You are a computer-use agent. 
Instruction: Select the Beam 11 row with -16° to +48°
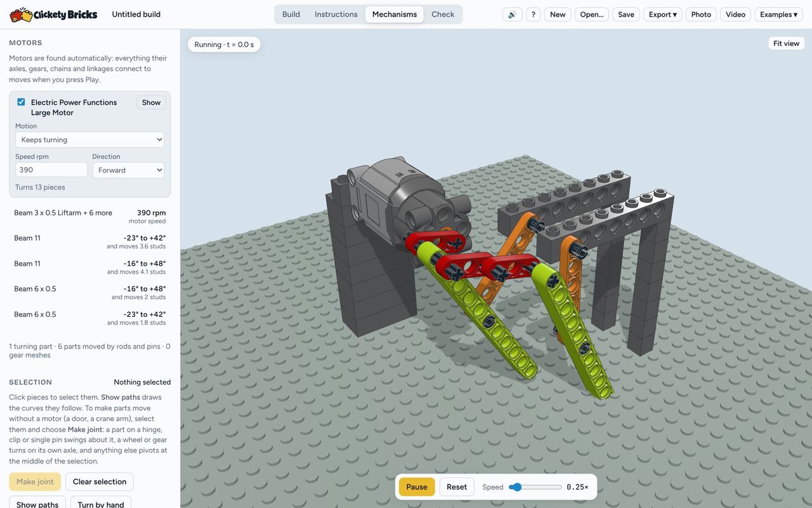click(x=89, y=267)
